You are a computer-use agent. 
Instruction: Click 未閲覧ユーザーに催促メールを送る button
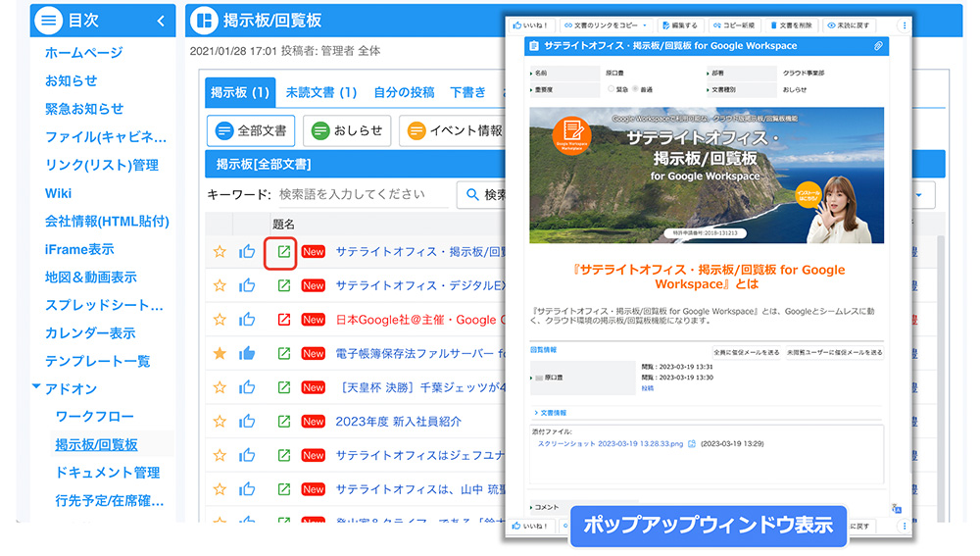click(834, 353)
